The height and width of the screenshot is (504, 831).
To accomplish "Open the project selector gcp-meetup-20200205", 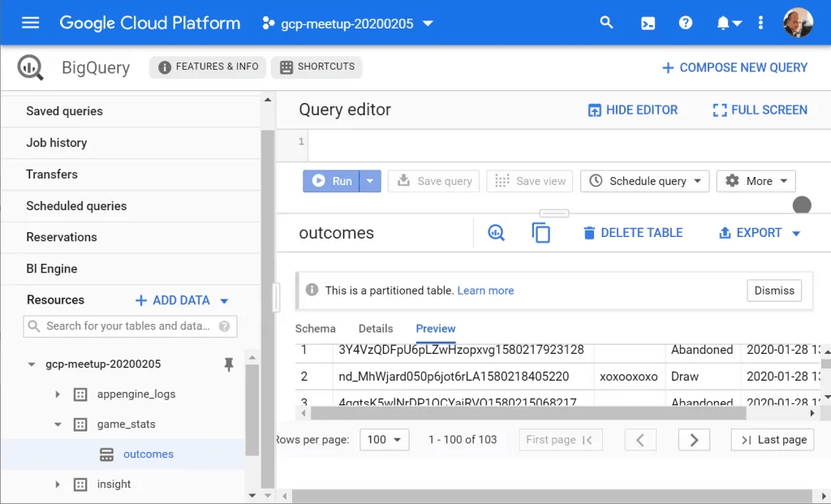I will click(347, 24).
